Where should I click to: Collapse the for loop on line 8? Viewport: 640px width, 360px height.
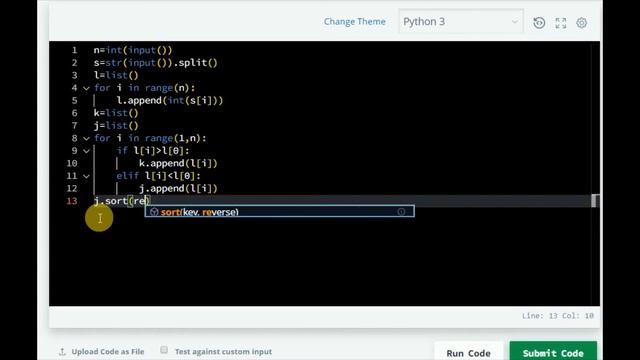tap(86, 138)
